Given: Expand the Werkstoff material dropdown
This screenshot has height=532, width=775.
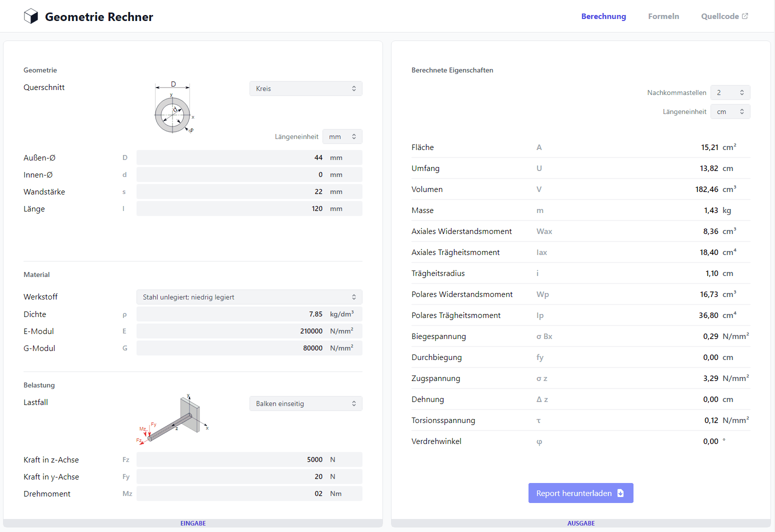Looking at the screenshot, I should point(249,297).
